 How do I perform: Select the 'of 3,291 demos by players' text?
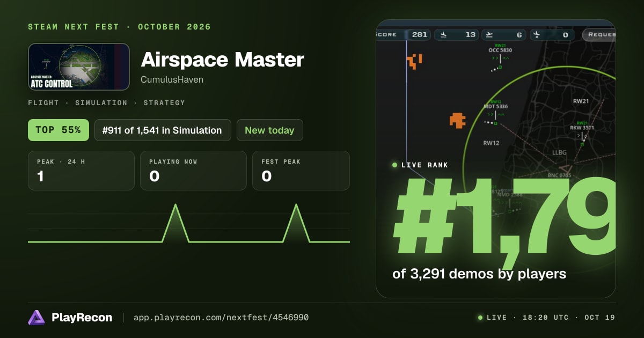[479, 274]
